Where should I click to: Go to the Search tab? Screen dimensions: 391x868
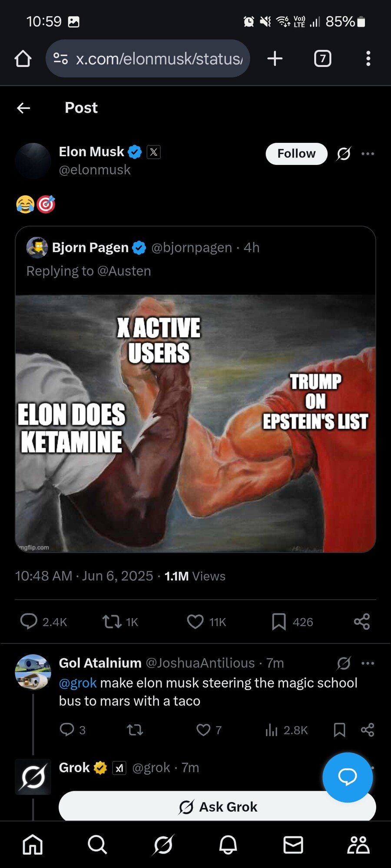click(97, 845)
